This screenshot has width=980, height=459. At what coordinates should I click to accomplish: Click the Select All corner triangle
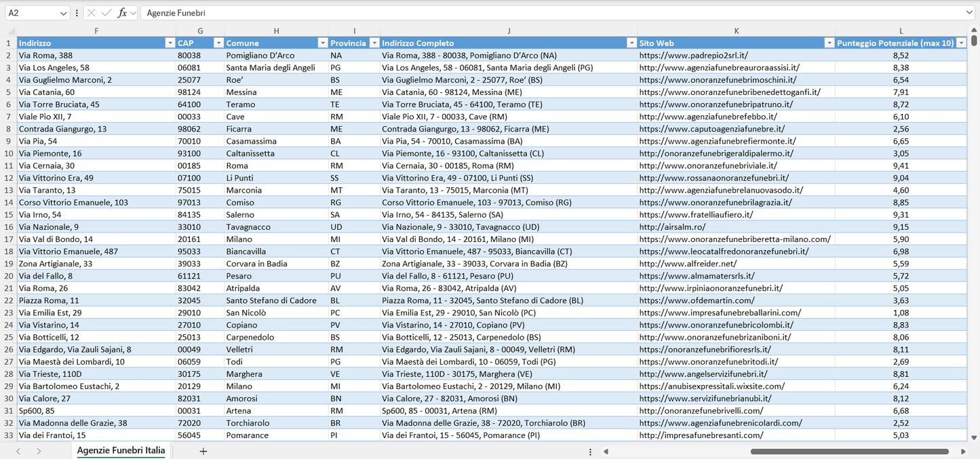[x=11, y=31]
